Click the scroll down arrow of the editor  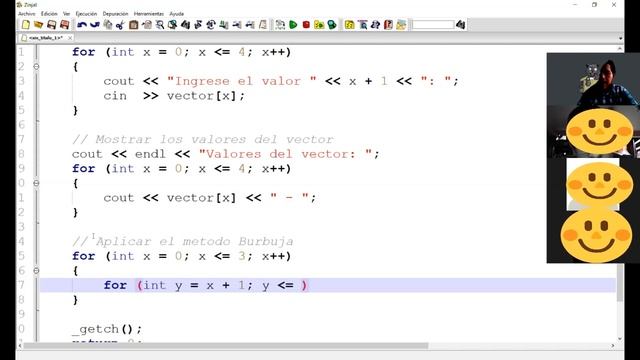pyautogui.click(x=620, y=338)
